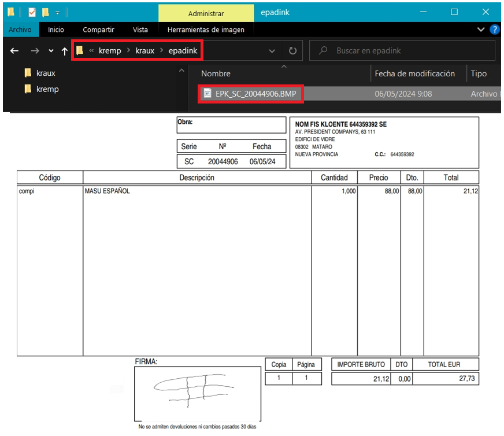Open the Administrar ribbon tab
Viewport: 504px width, 436px height.
click(x=206, y=13)
